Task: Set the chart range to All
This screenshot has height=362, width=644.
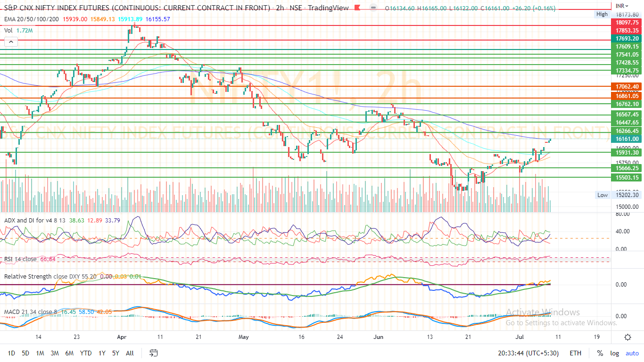Action: tap(130, 353)
